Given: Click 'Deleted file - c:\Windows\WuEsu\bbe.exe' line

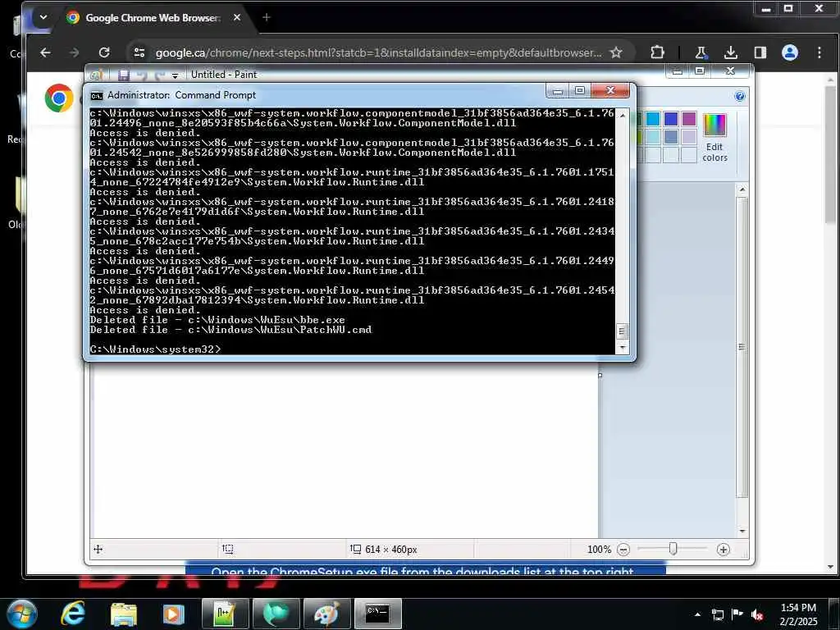Looking at the screenshot, I should tap(217, 320).
